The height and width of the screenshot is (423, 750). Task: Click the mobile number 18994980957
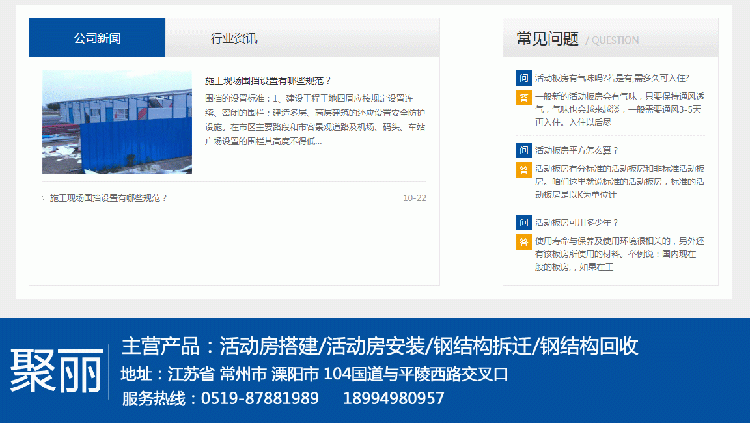[x=394, y=398]
